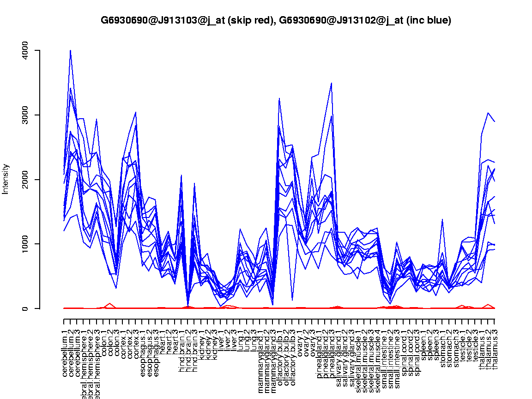Image resolution: width=532 pixels, height=399 pixels.
Task: Click the highest blue peak near 4000
Action: [x=70, y=51]
